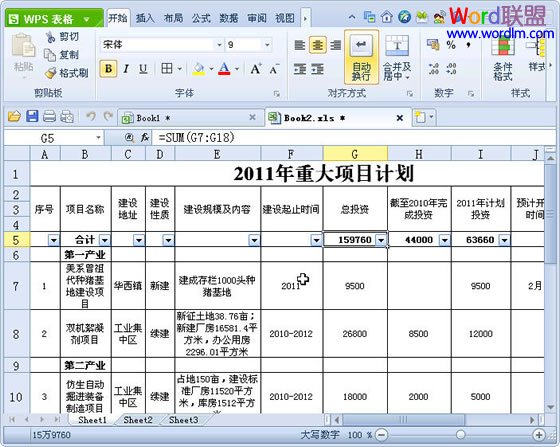Viewport: 560px width, 447px height.
Task: Click the Format Painter (格式刷) icon
Action: click(x=51, y=73)
